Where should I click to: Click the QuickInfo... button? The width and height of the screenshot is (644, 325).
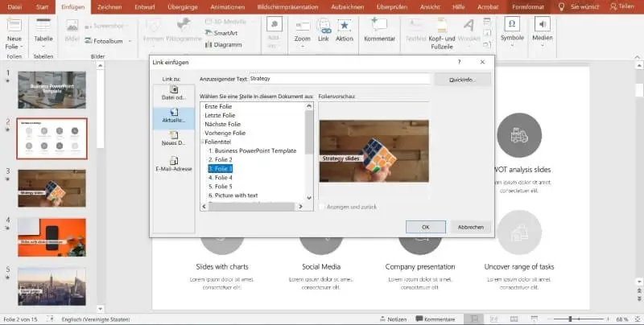click(462, 79)
